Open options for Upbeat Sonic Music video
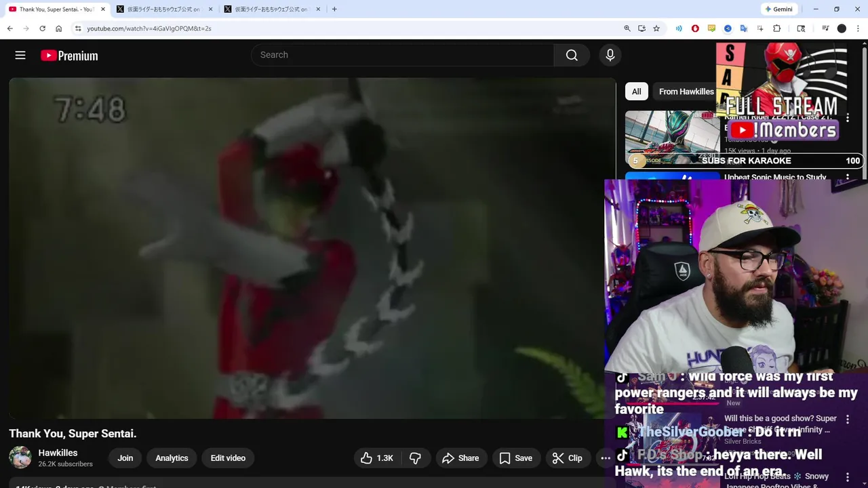The height and width of the screenshot is (488, 868). coord(847,178)
